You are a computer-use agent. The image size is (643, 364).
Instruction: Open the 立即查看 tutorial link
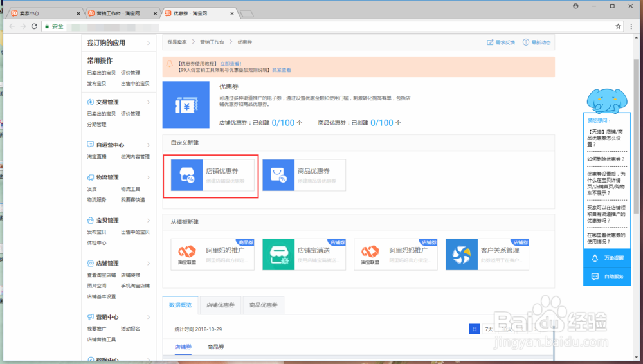[231, 64]
